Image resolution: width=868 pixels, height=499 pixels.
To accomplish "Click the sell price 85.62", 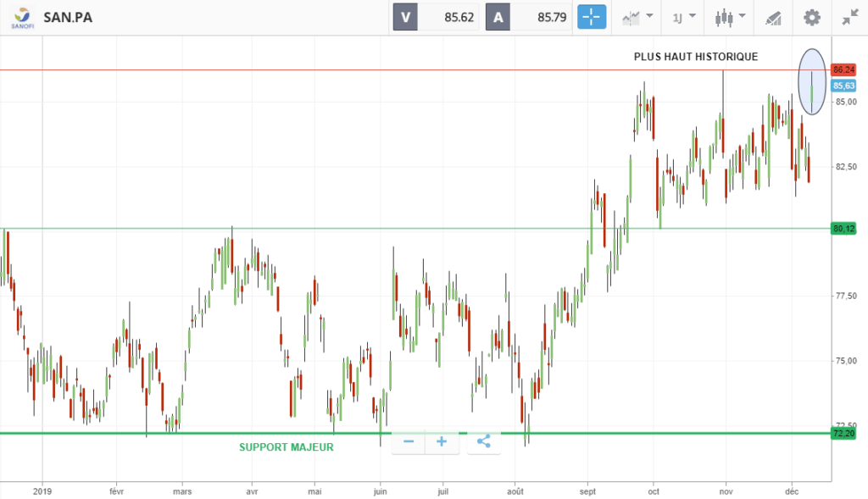I will (x=459, y=18).
